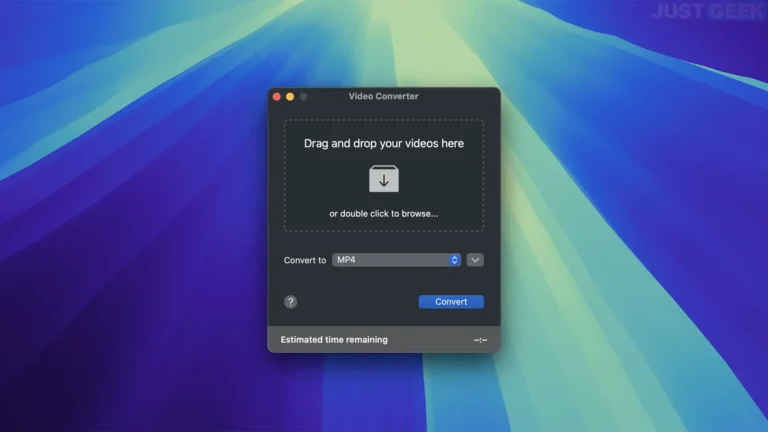Screen dimensions: 768x432
Task: Click the "Convert to" label
Action: click(305, 260)
